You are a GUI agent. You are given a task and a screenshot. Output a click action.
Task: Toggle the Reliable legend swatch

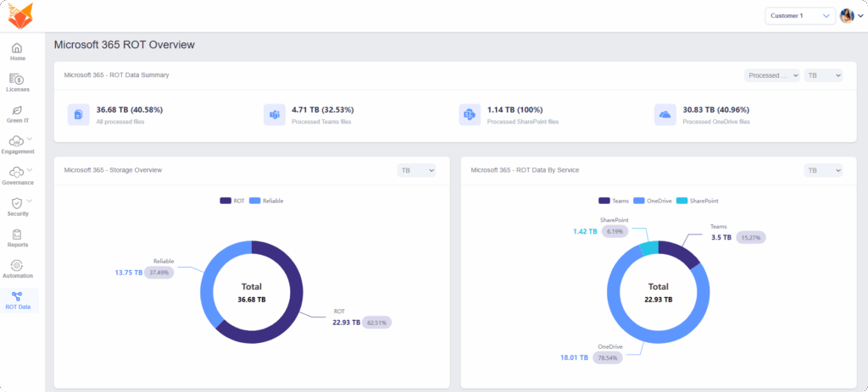point(254,201)
